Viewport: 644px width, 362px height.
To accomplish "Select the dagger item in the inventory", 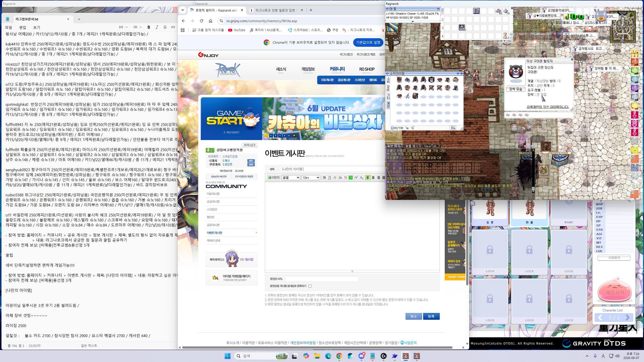I will coord(407,96).
